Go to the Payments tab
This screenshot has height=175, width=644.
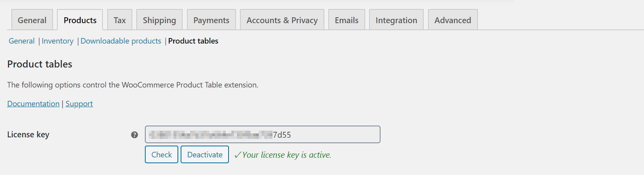coord(211,20)
